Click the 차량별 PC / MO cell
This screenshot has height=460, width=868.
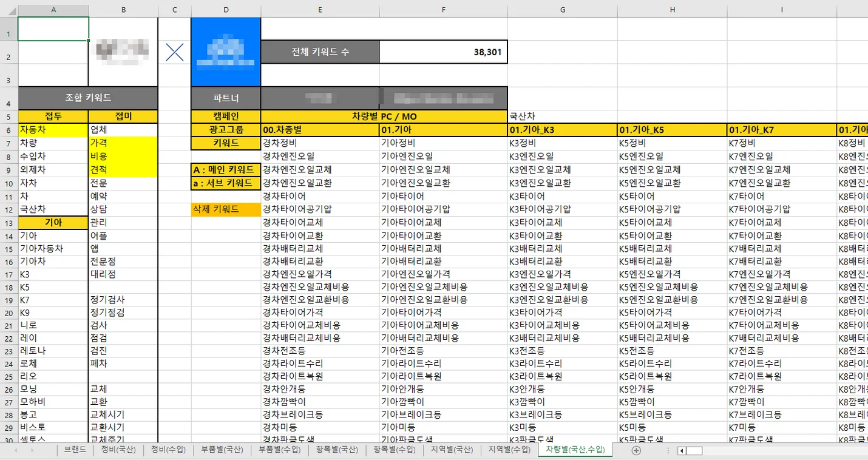(384, 117)
